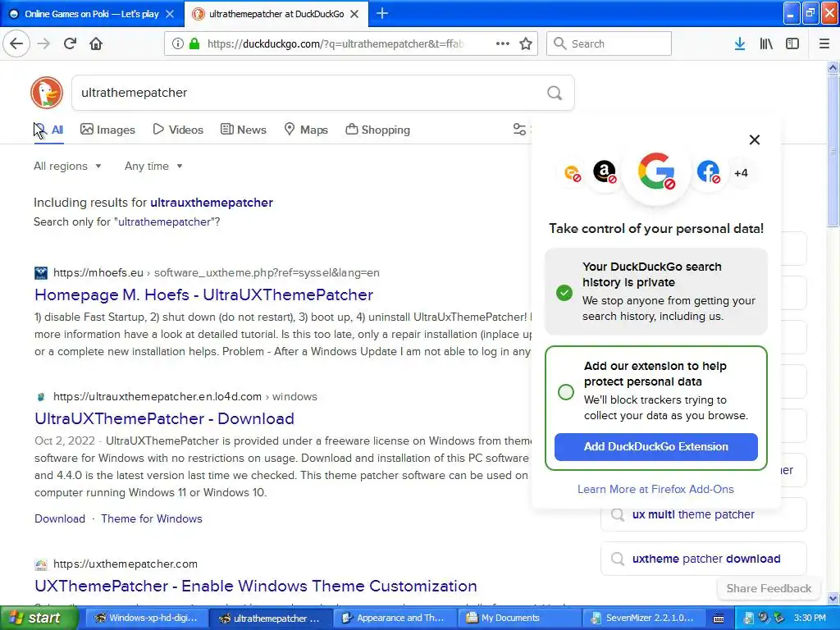This screenshot has height=630, width=840.
Task: Switch to the Shopping tab
Action: point(377,130)
